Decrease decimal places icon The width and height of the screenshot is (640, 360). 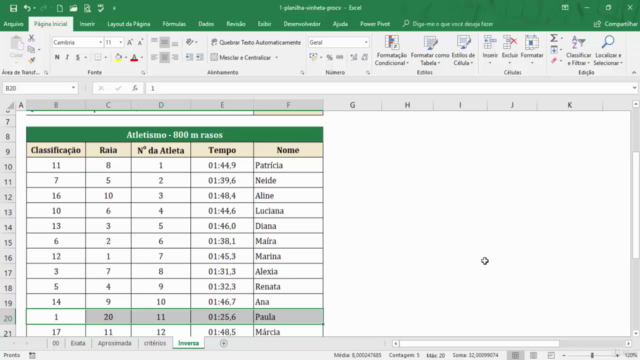[364, 58]
